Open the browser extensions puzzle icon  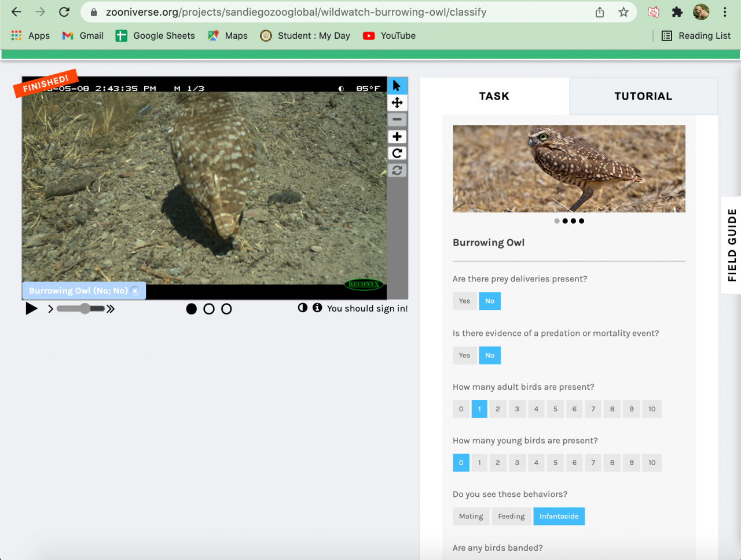[x=677, y=12]
